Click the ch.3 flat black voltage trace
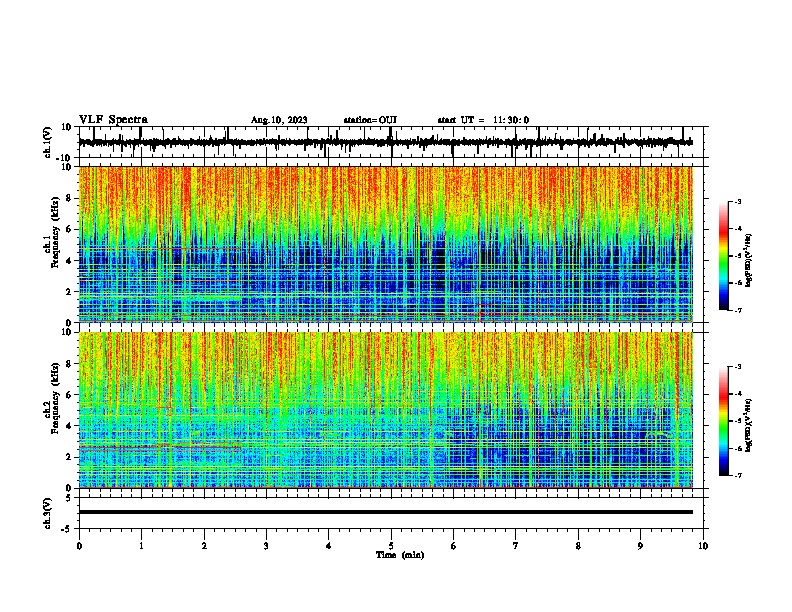This screenshot has width=792, height=612. pyautogui.click(x=386, y=512)
